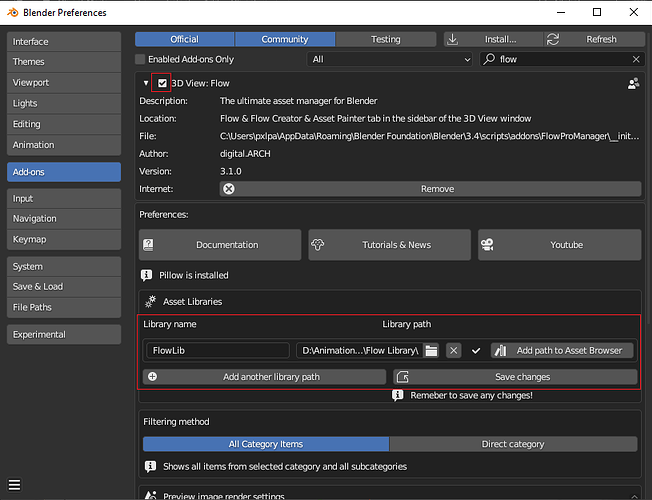The width and height of the screenshot is (652, 500).
Task: Open the hamburger menu at bottom left
Action: (14, 485)
